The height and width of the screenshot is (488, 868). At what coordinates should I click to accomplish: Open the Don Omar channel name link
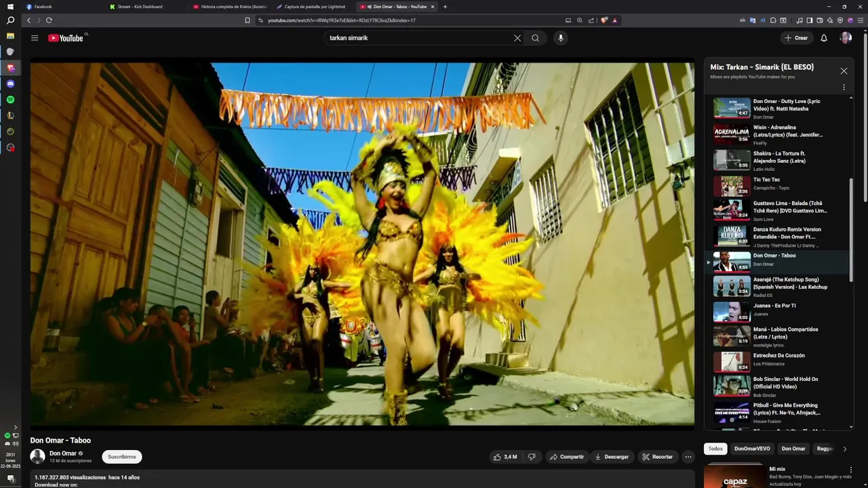point(63,453)
